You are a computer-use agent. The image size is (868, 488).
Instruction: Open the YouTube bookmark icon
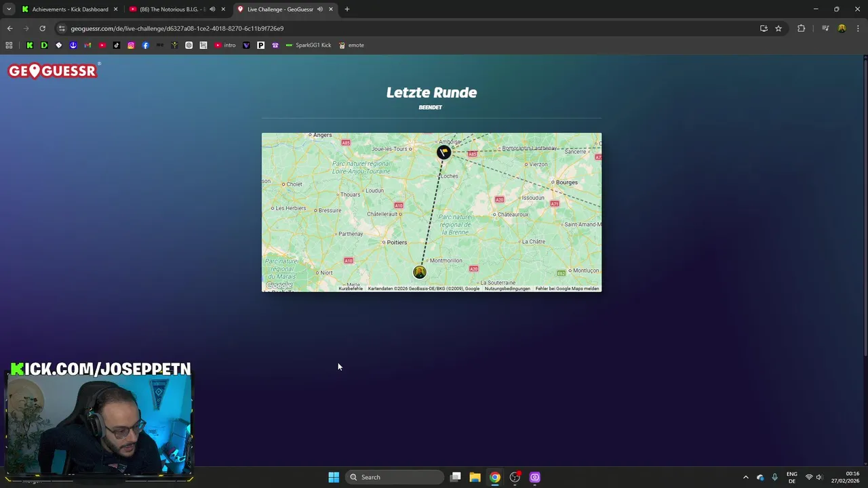tap(102, 45)
